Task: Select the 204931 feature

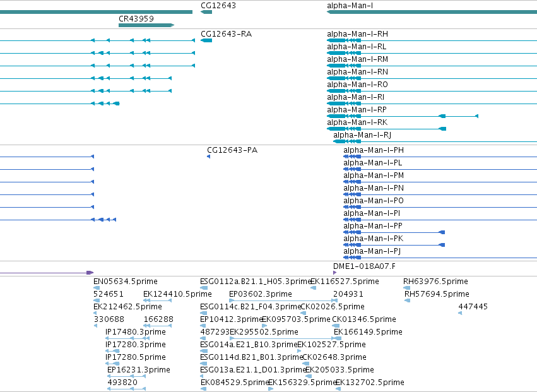Action: click(x=348, y=294)
